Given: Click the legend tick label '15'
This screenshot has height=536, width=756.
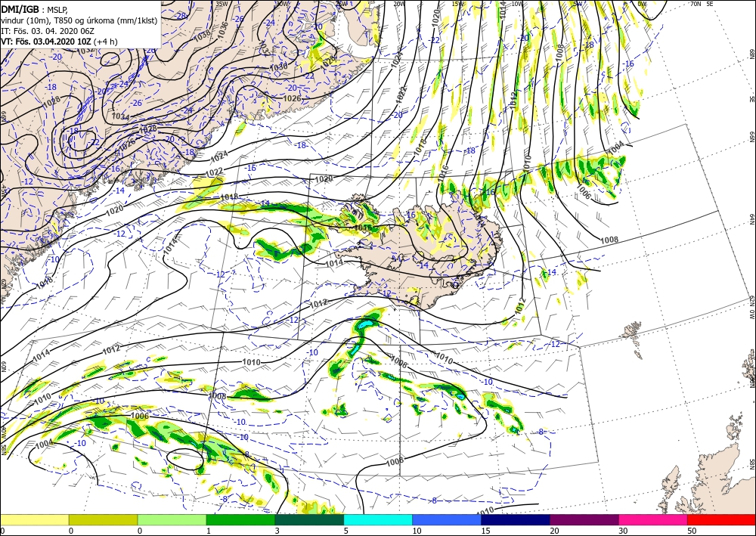Looking at the screenshot, I should pyautogui.click(x=485, y=531).
